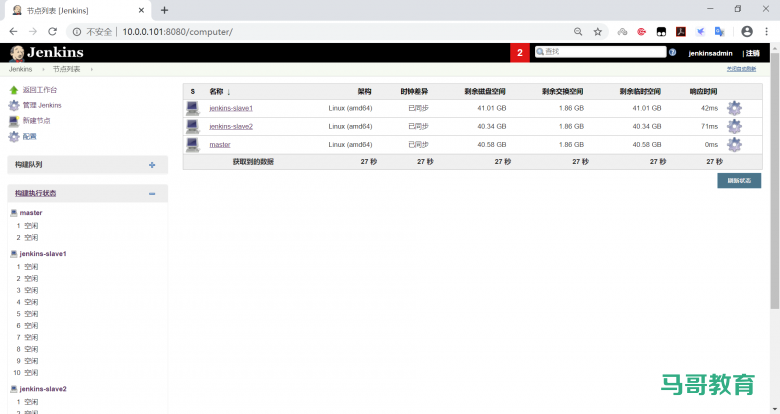Click the cloud extension icon

(622, 32)
